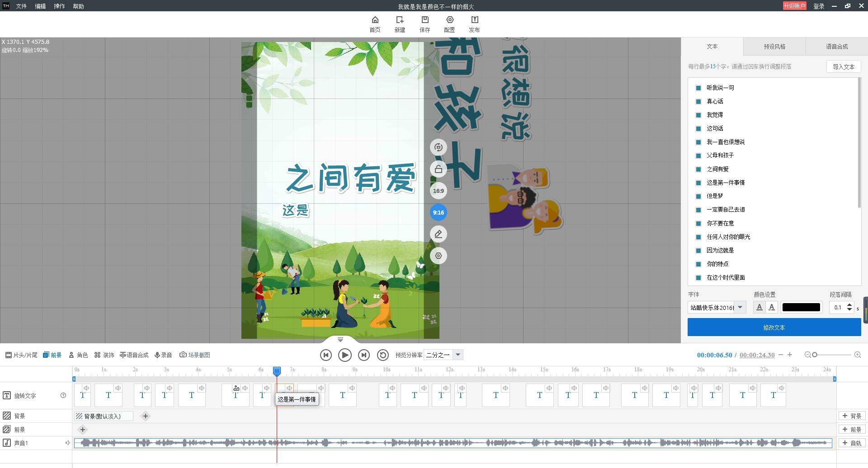Increase total duration with plus icon
The image size is (868, 468).
point(790,355)
